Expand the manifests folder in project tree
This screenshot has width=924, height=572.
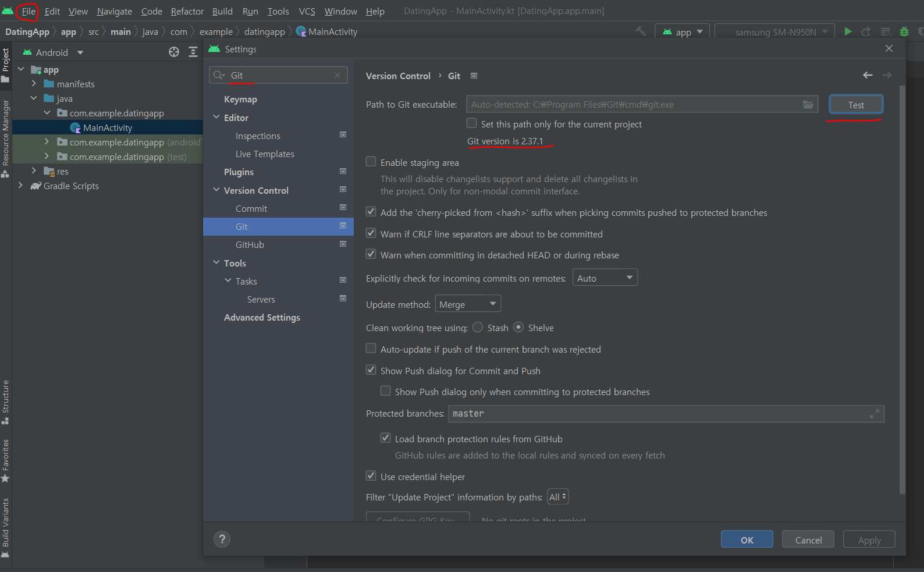click(x=34, y=84)
